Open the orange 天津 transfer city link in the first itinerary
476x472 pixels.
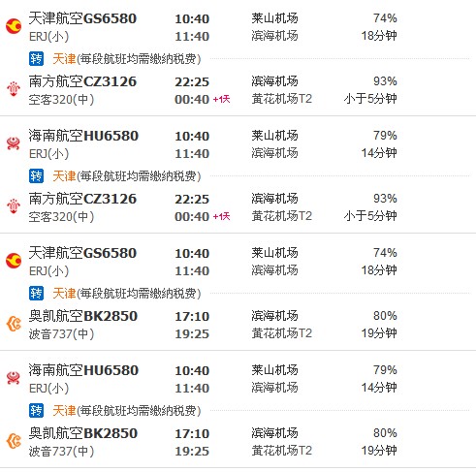click(64, 59)
